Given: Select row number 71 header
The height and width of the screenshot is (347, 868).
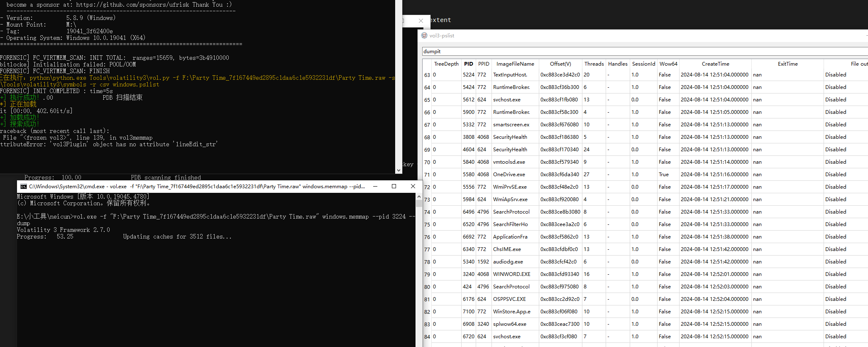Looking at the screenshot, I should pos(427,175).
